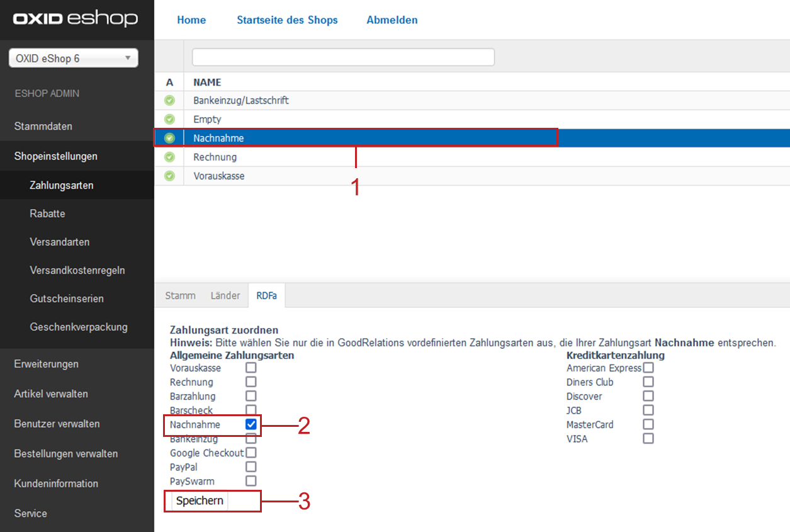
Task: Tick the VISA credit card checkbox
Action: pos(648,439)
